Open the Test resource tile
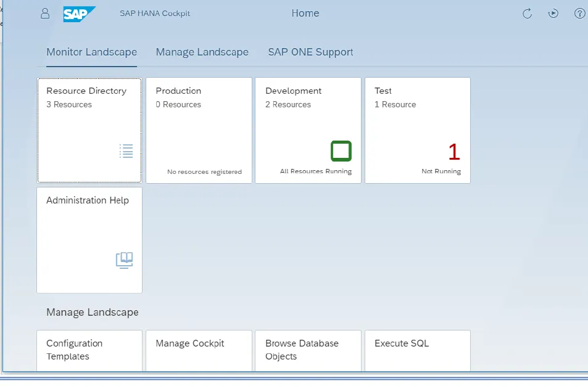This screenshot has width=588, height=386. pos(417,131)
